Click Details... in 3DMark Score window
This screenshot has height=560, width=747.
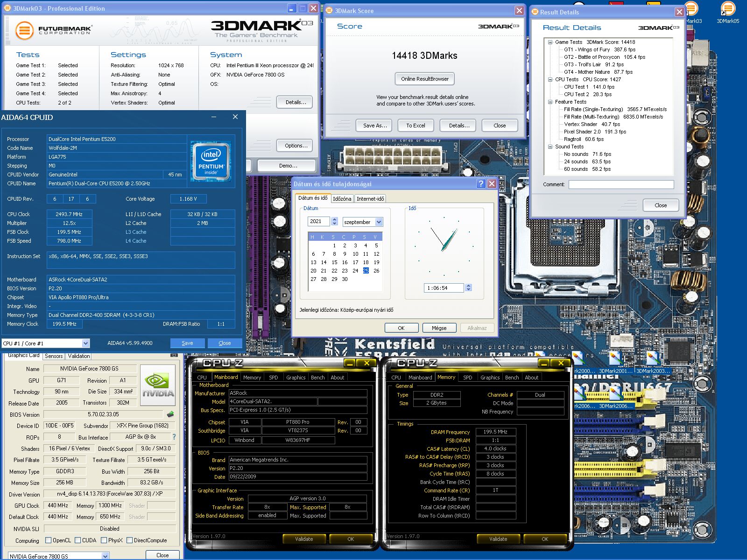pyautogui.click(x=459, y=126)
